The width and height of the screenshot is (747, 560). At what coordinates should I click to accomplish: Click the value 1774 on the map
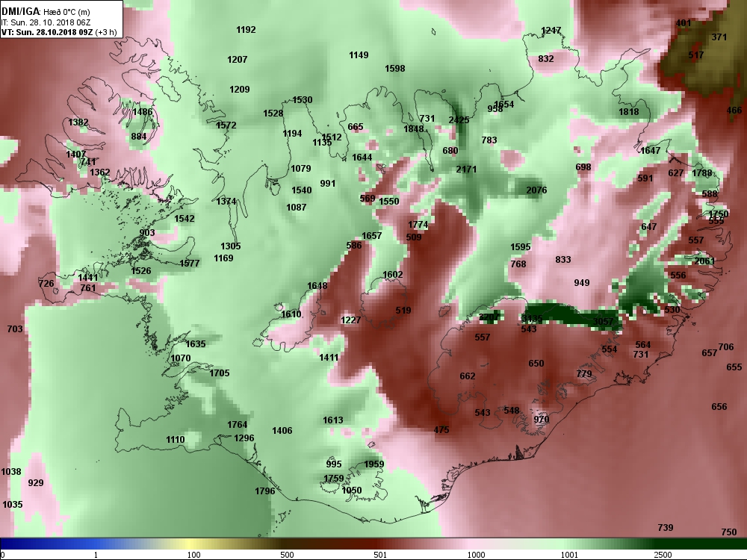418,224
